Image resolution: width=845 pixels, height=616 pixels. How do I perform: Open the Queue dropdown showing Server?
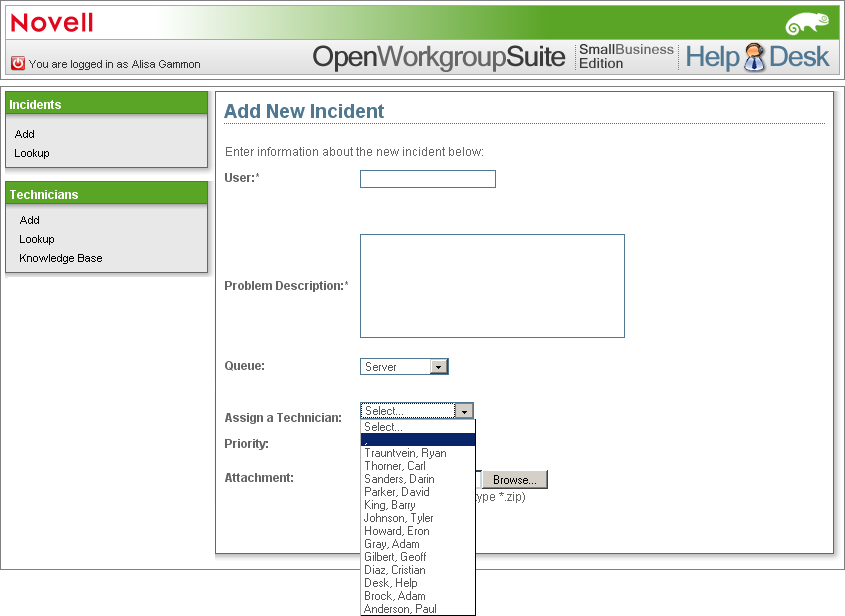click(404, 366)
